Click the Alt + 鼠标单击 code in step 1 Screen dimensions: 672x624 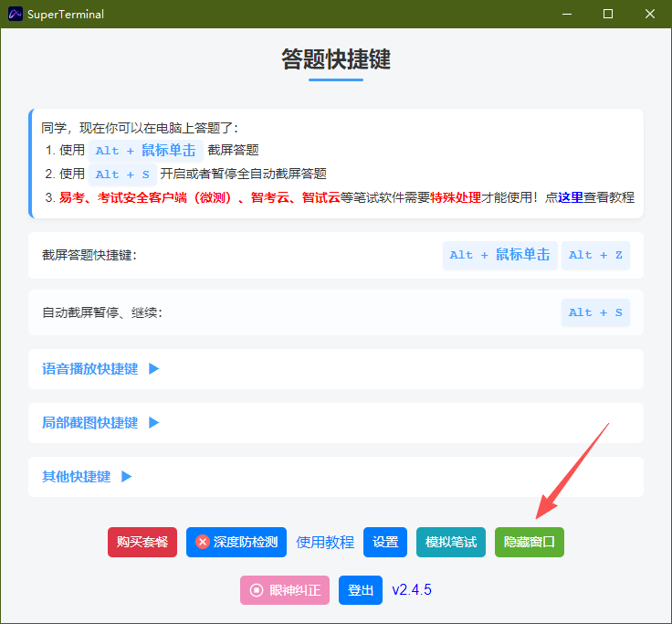click(x=146, y=151)
